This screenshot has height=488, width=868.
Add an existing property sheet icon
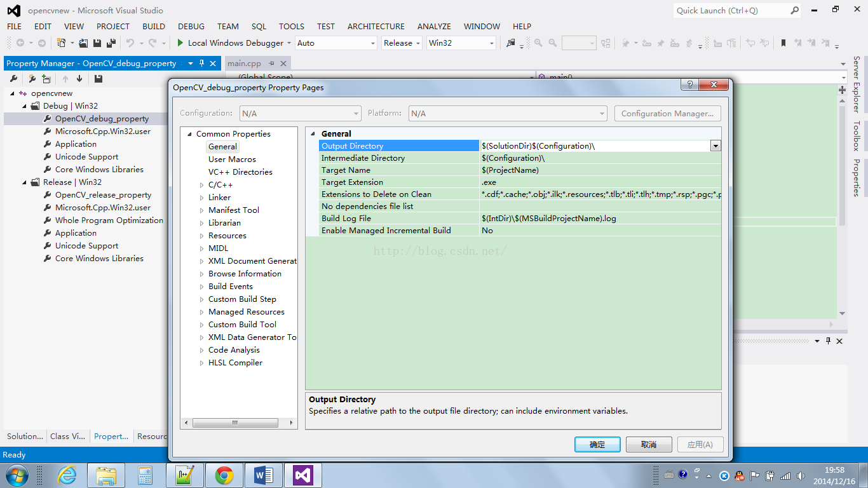tap(46, 79)
